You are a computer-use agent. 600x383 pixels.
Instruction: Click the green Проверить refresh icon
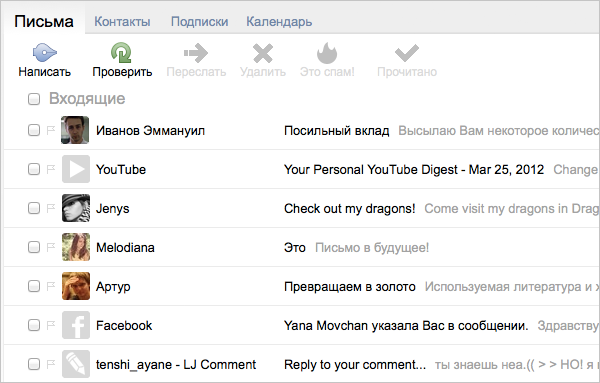[x=121, y=52]
